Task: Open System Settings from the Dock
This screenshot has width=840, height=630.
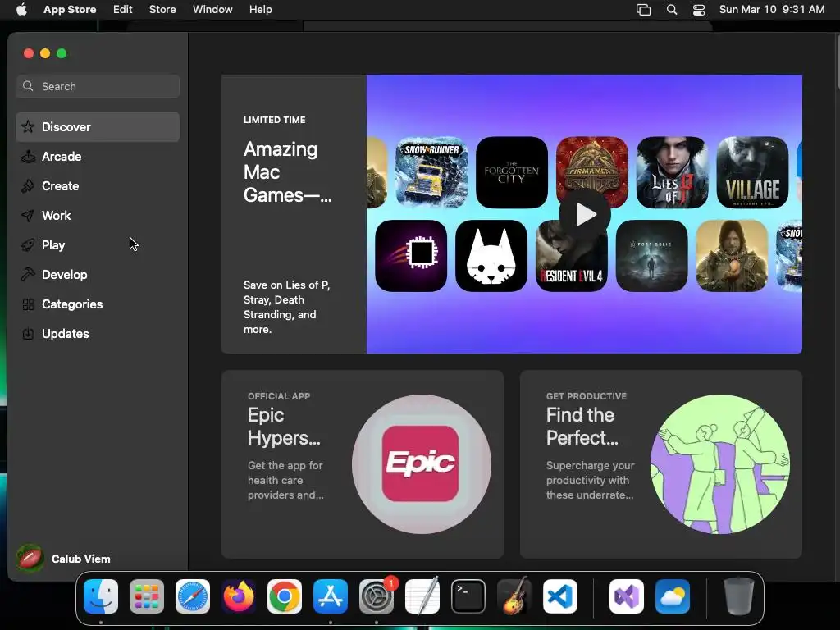Action: pos(377,596)
